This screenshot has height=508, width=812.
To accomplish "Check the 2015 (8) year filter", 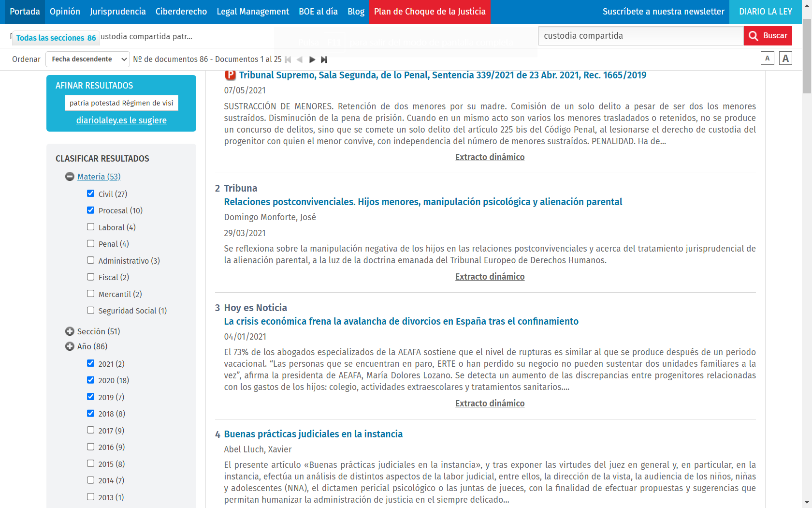I will 90,463.
